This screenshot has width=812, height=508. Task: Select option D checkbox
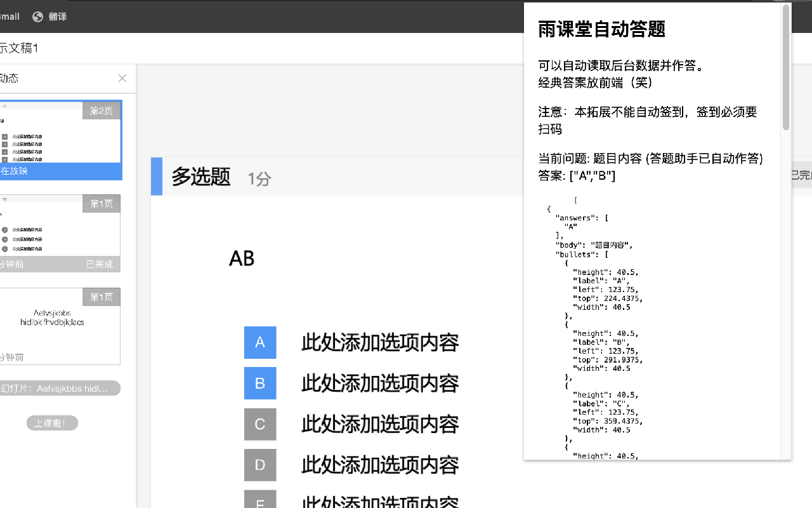pyautogui.click(x=260, y=465)
